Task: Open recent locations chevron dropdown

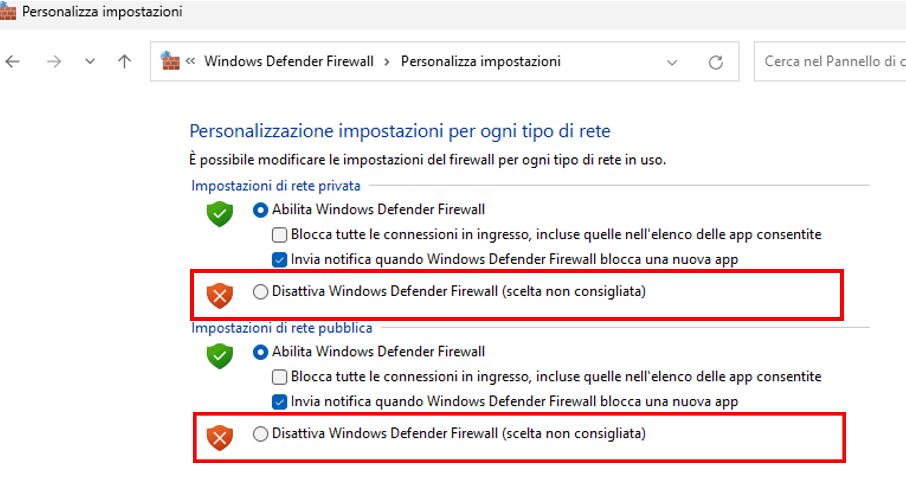Action: pyautogui.click(x=90, y=61)
